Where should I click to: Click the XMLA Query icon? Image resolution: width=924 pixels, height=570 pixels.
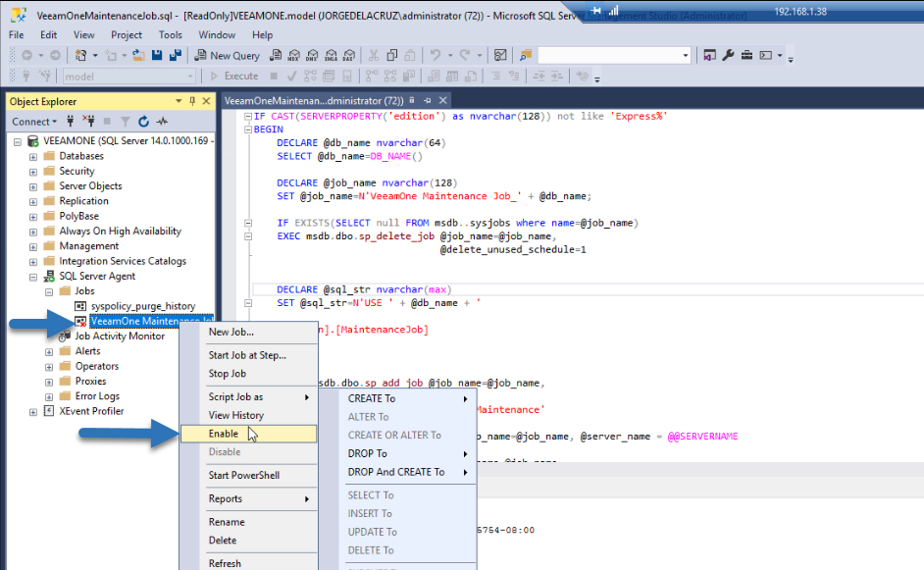[331, 55]
